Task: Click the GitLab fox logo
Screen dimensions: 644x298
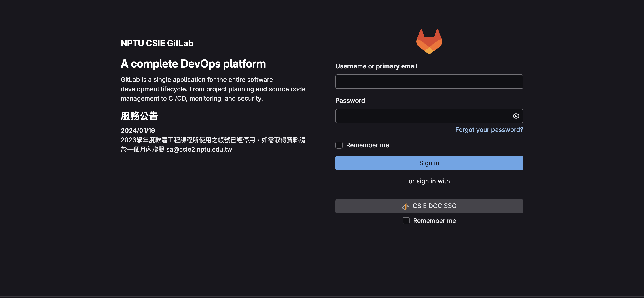Action: point(429,42)
